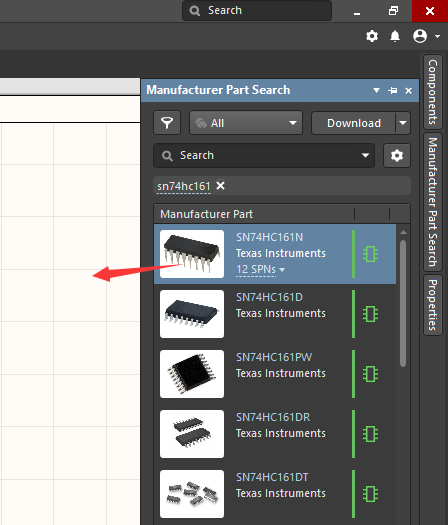Expand the panel Search field history dropdown
The width and height of the screenshot is (448, 525).
[365, 155]
